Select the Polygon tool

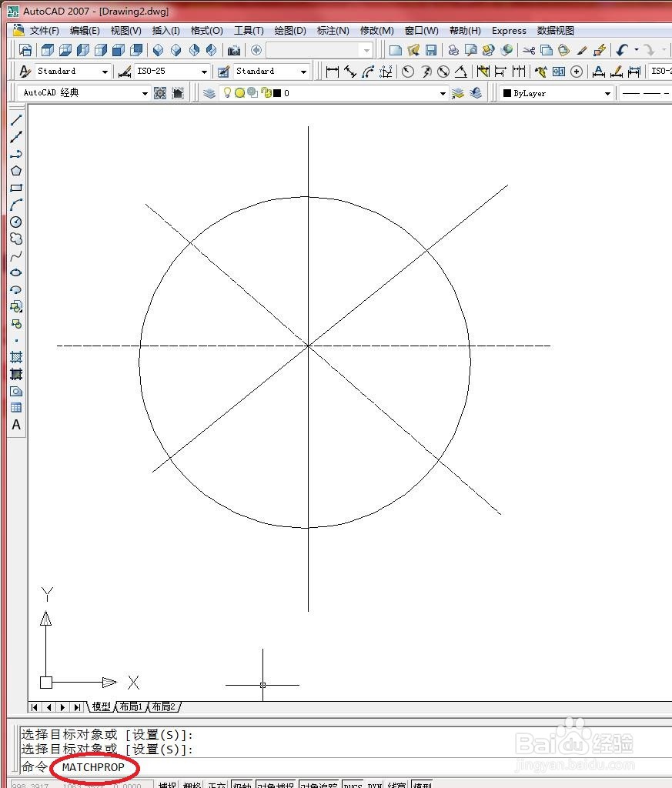tap(16, 171)
